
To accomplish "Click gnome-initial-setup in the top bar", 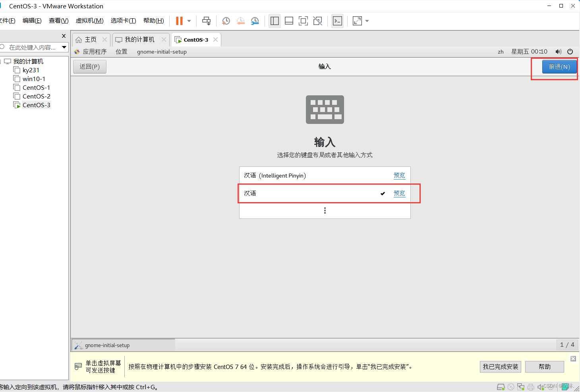I will tap(162, 52).
